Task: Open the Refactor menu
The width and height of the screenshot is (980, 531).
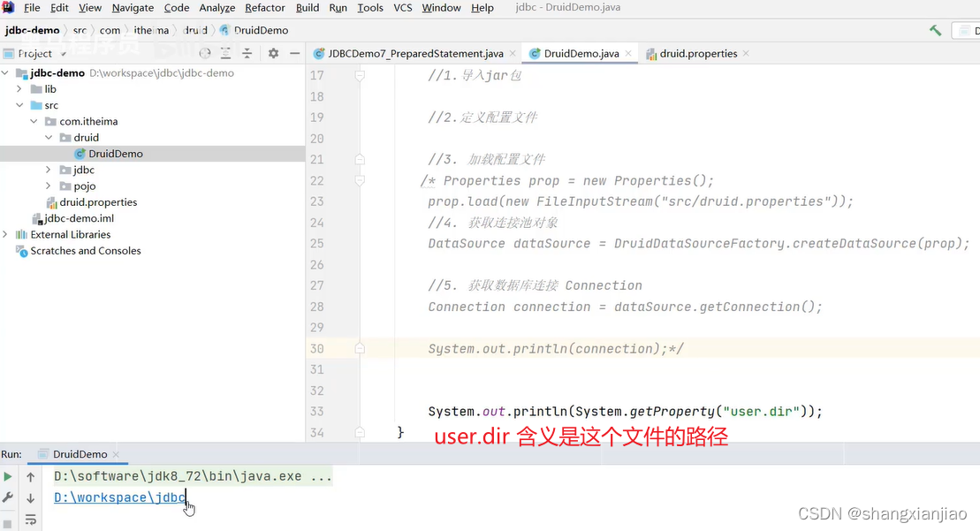Action: 265,7
